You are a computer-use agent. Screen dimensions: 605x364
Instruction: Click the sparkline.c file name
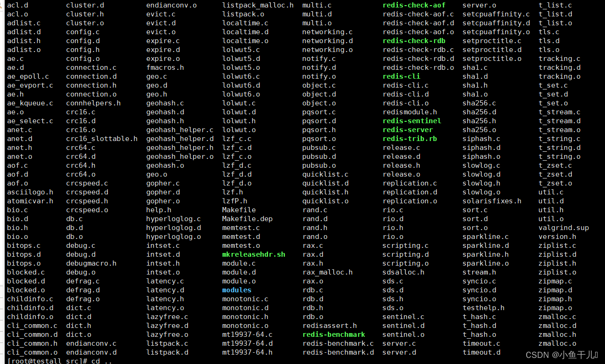tap(485, 237)
